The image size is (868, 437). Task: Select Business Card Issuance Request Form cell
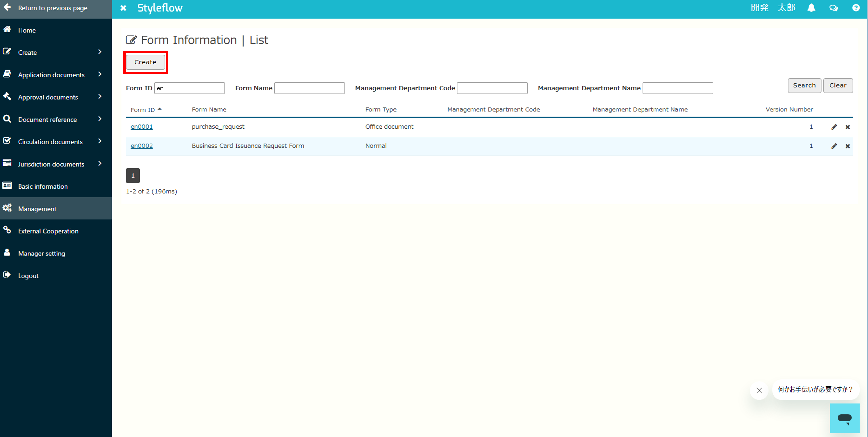coord(248,146)
